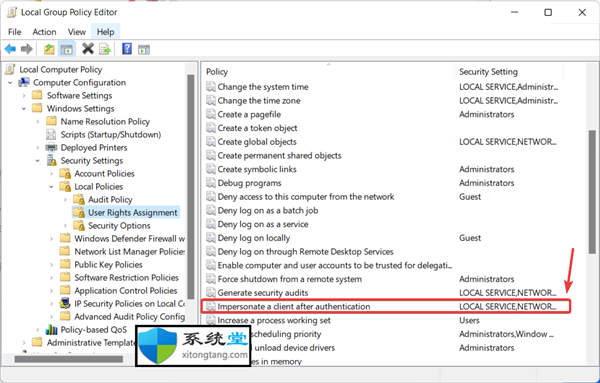Click the policy icon beside Deny log on locally

coord(211,238)
